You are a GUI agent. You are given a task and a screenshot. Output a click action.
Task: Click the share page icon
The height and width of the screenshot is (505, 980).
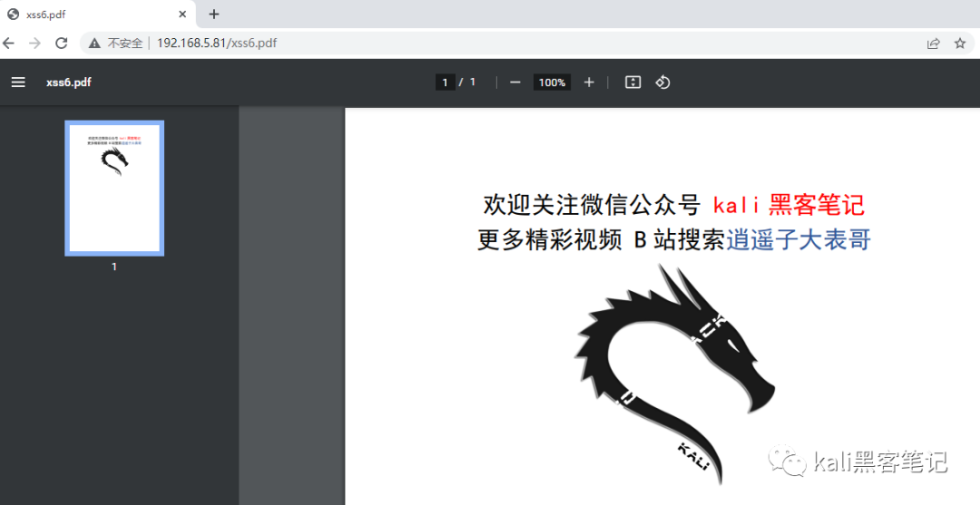pyautogui.click(x=933, y=44)
